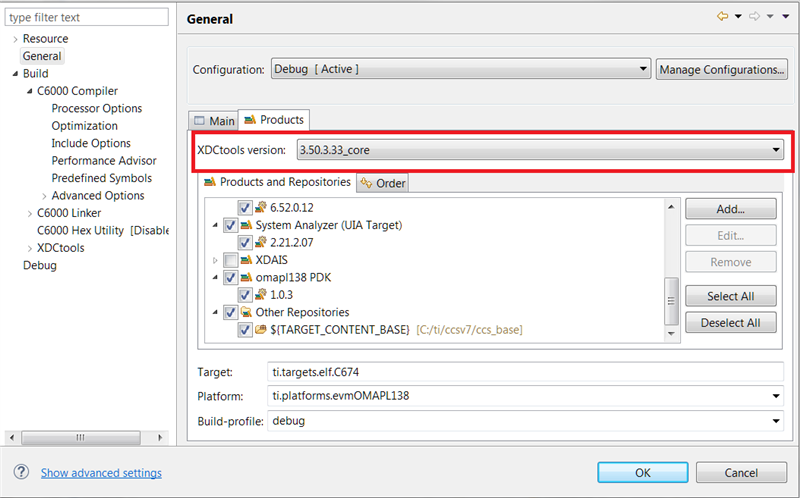The image size is (800, 498).
Task: Click the Other Repositories folder icon
Action: [246, 312]
